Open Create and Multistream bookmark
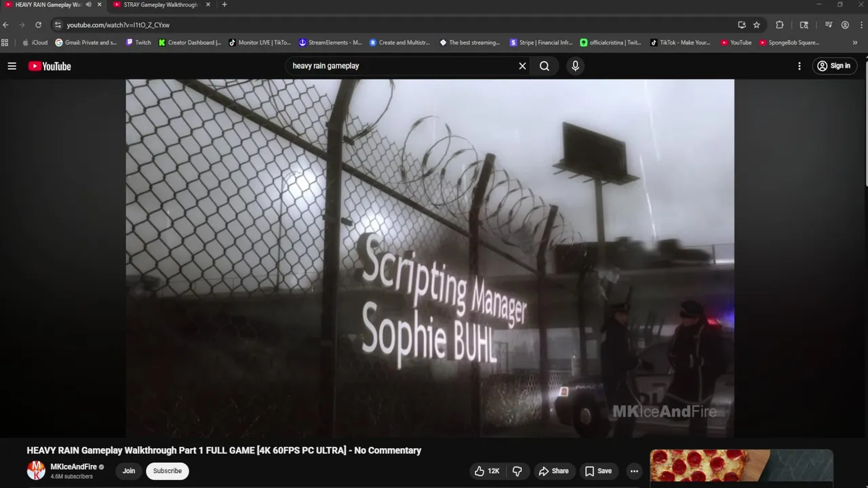 coord(400,43)
